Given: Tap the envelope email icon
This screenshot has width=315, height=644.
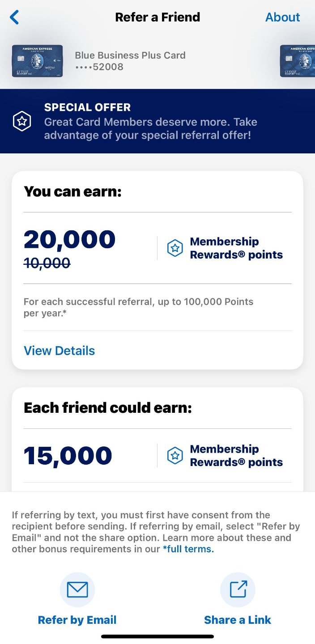Looking at the screenshot, I should (77, 589).
